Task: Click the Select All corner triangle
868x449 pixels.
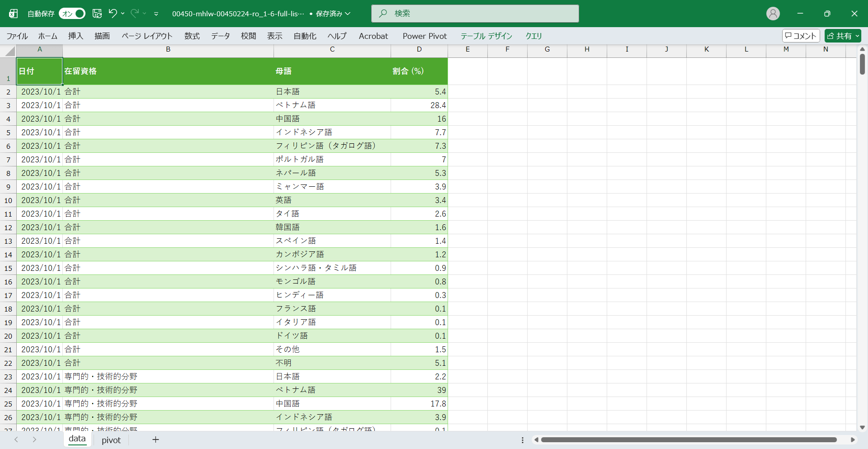Action: tap(9, 51)
